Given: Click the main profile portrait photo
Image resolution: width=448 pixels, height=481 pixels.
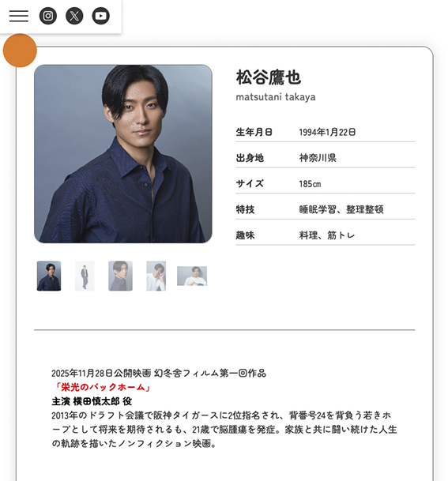Looking at the screenshot, I should 123,154.
